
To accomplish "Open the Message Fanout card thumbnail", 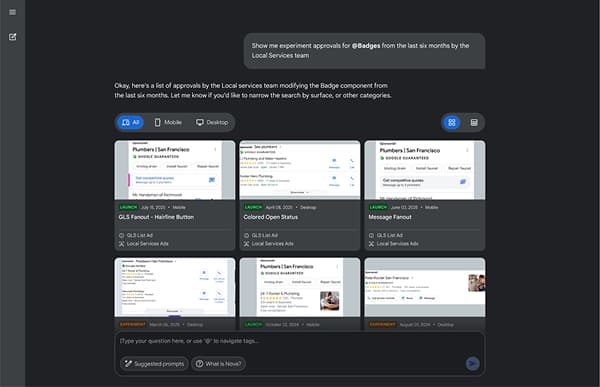I will (x=425, y=170).
